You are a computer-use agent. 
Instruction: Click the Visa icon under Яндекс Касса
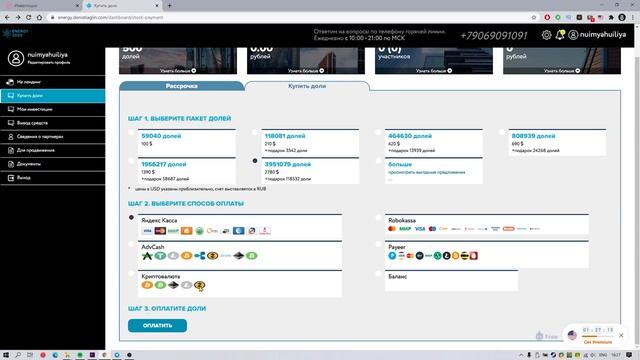tap(147, 231)
